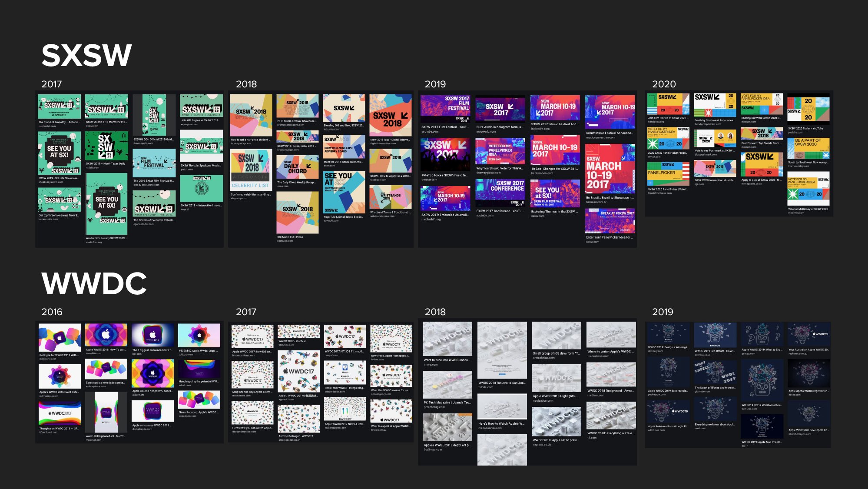Open the 'The Trend of Empathy' SXSW thumbnail
The image size is (868, 489).
59,107
